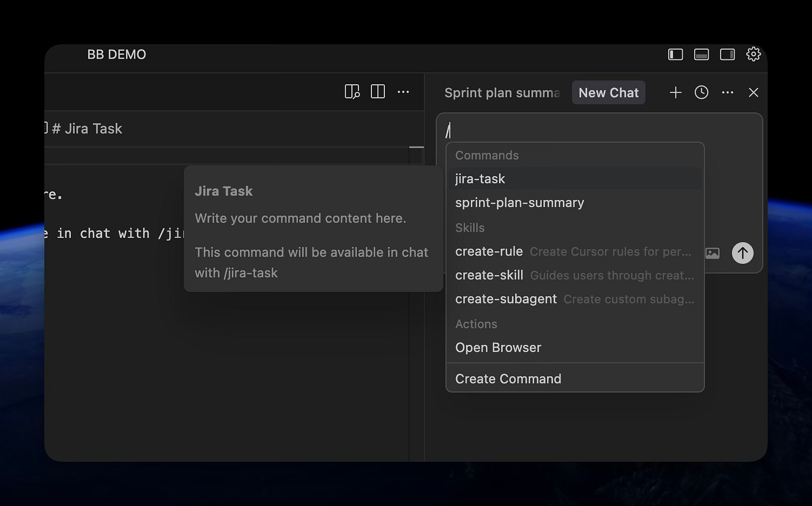Click the 'Commands' section header
This screenshot has height=506, width=812.
pyautogui.click(x=487, y=156)
